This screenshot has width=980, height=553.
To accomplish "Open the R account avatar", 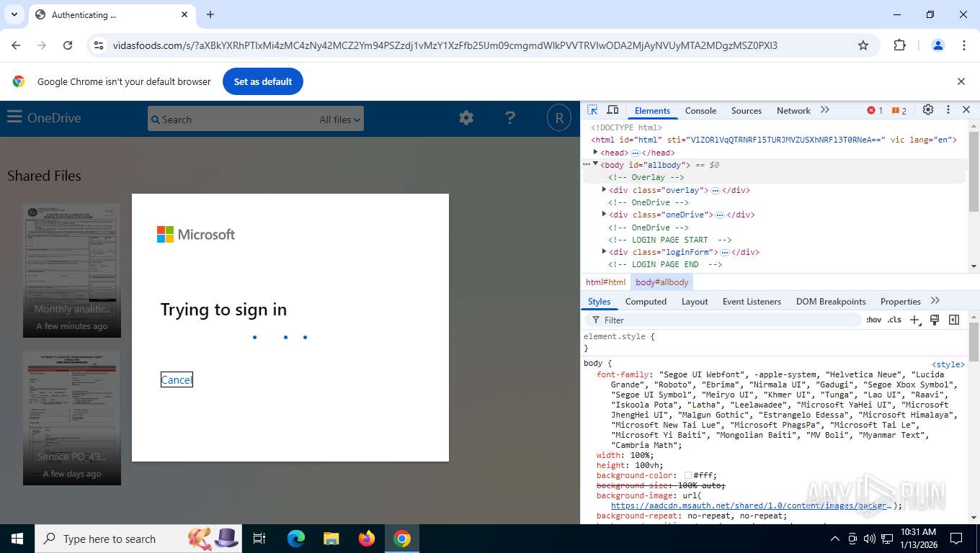I will (558, 117).
